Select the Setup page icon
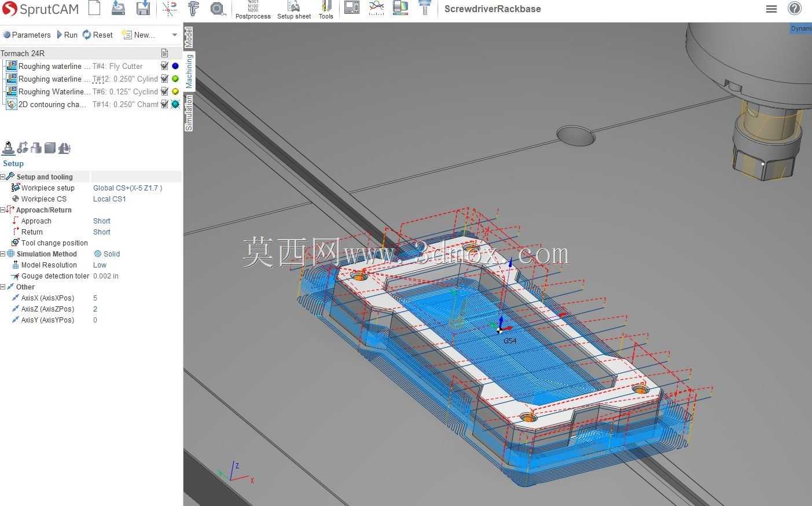The width and height of the screenshot is (812, 506). (x=8, y=148)
